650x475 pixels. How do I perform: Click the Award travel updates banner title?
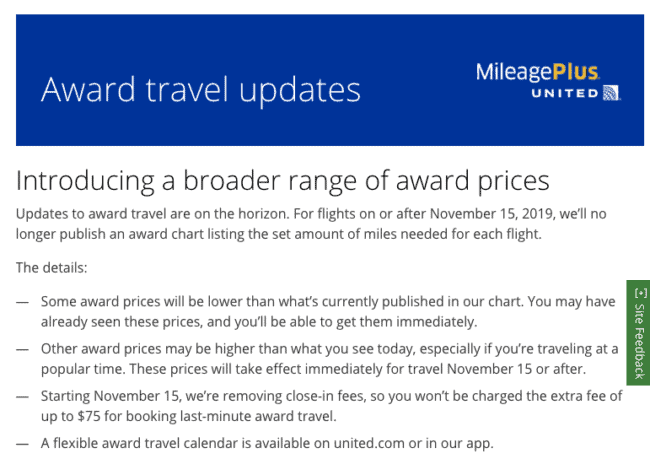pos(201,90)
